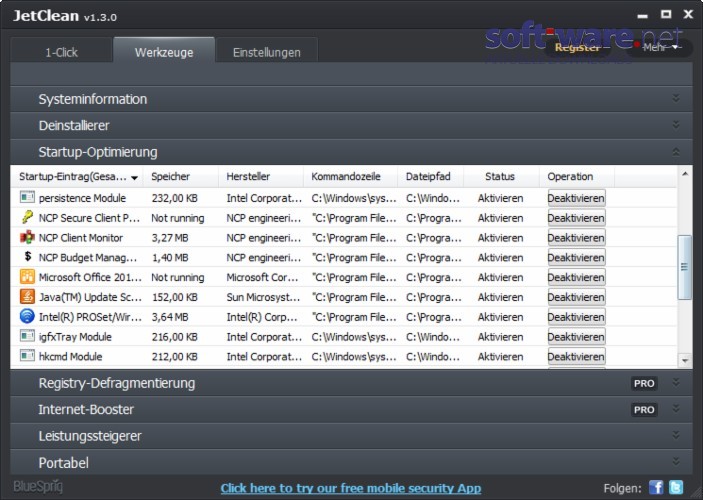This screenshot has height=500, width=703.
Task: Click the BlueSprig logo
Action: coord(38,487)
